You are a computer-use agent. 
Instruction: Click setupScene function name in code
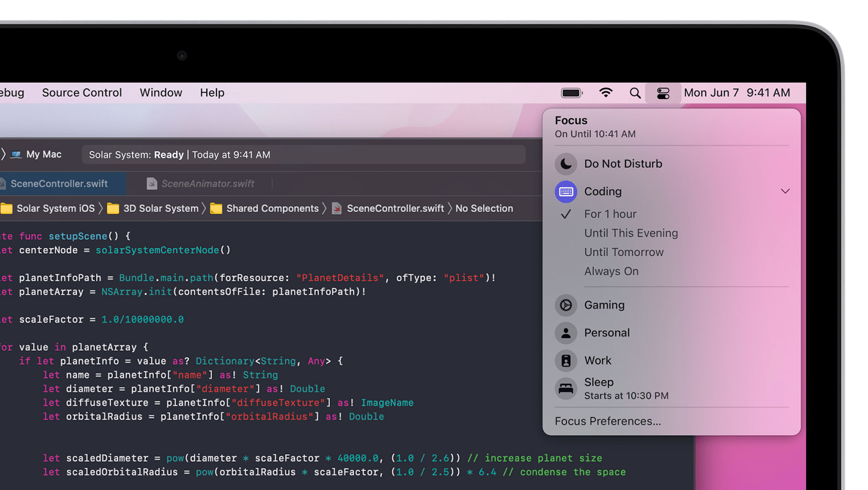(78, 236)
